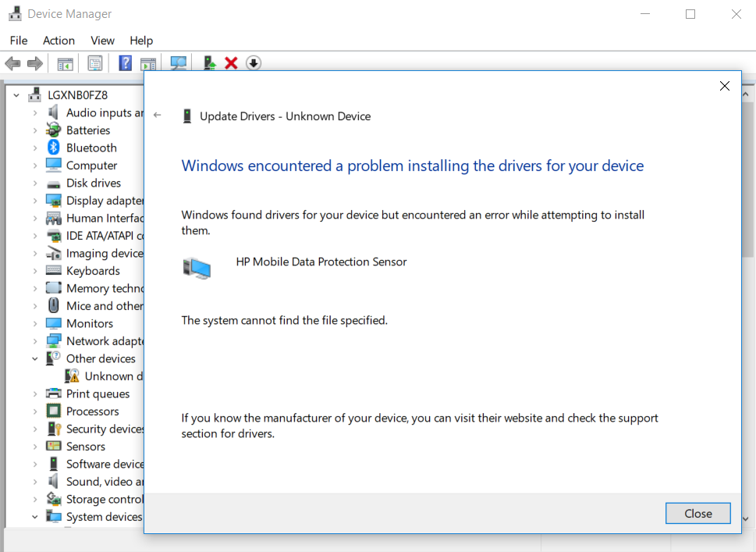Viewport: 756px width, 552px height.
Task: Click the Batteries category icon
Action: click(54, 130)
